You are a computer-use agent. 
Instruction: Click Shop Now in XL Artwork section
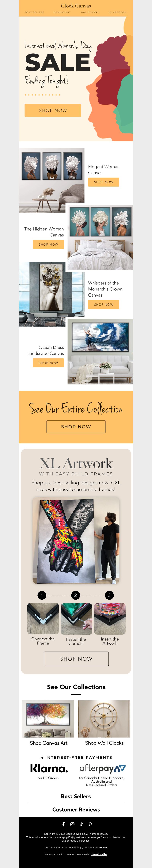76,659
